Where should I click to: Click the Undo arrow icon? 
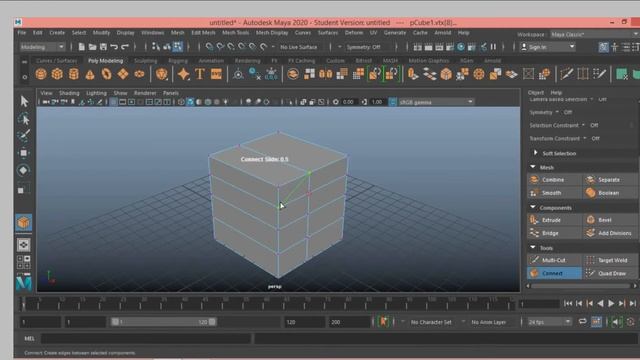(x=114, y=47)
